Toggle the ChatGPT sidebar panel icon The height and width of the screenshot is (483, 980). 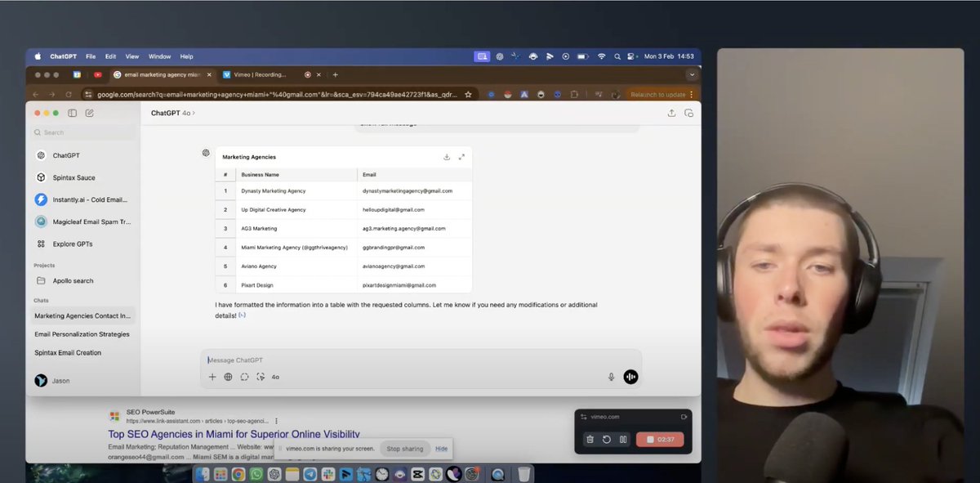point(73,113)
